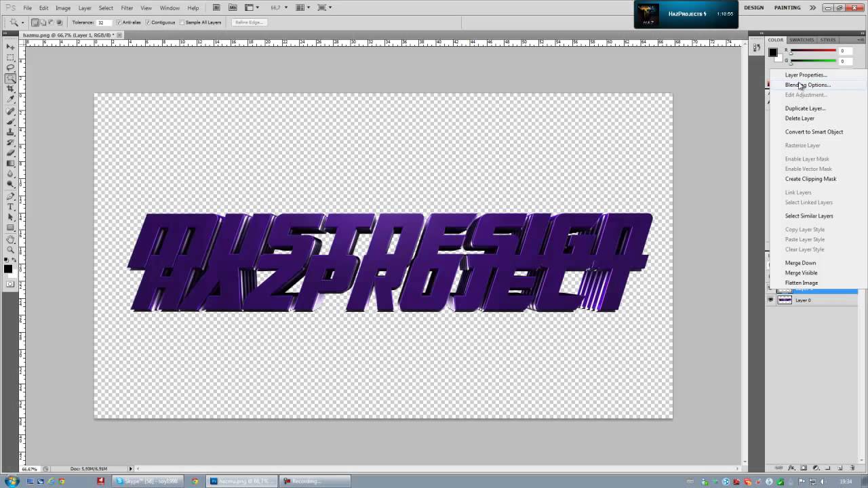
Task: Choose Duplicate Layer from the context menu
Action: coord(805,108)
